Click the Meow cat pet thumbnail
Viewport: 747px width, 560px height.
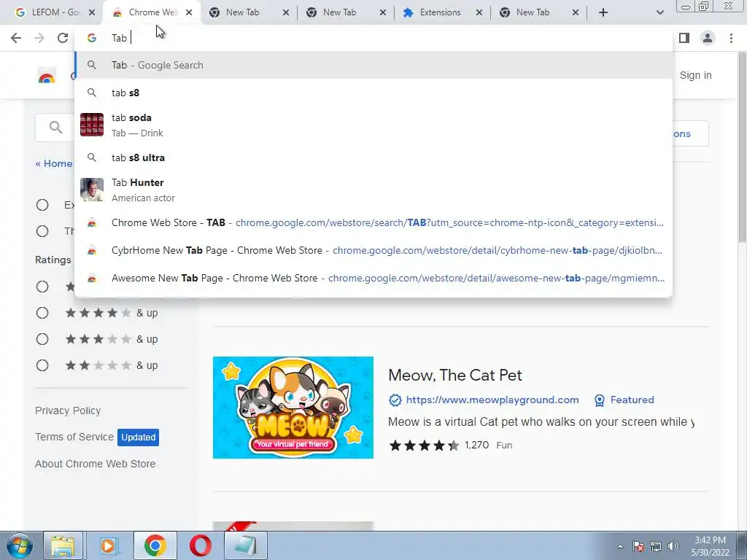[293, 408]
